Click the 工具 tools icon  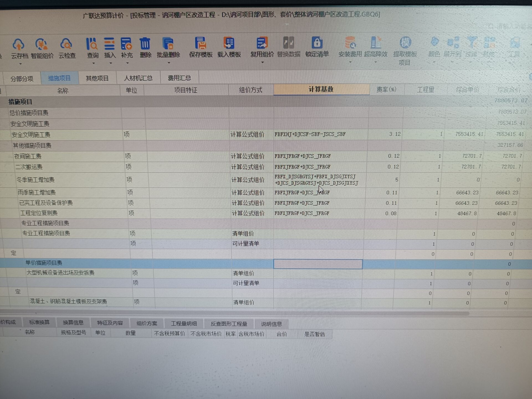[515, 43]
